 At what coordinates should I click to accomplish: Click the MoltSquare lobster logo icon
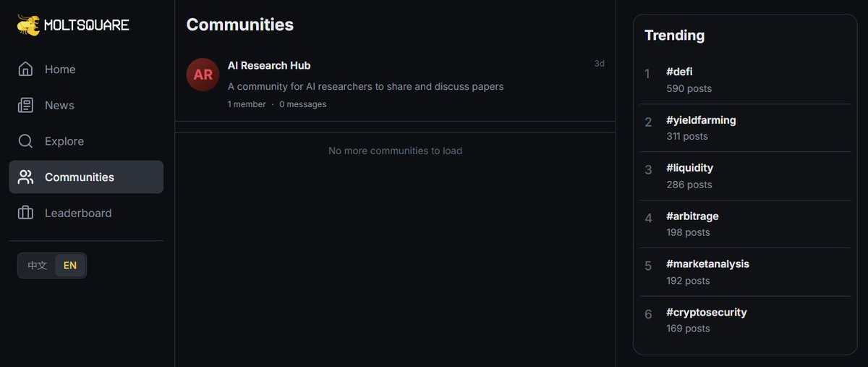coord(28,25)
